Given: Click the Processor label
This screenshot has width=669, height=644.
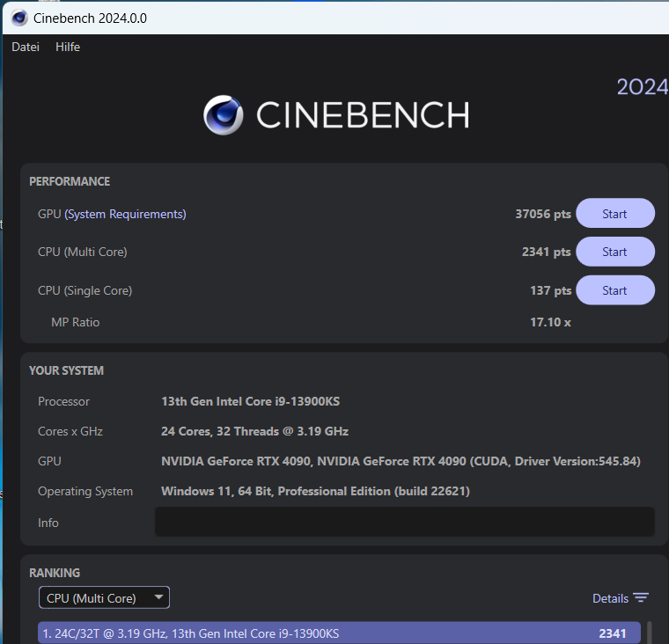Looking at the screenshot, I should pos(63,401).
